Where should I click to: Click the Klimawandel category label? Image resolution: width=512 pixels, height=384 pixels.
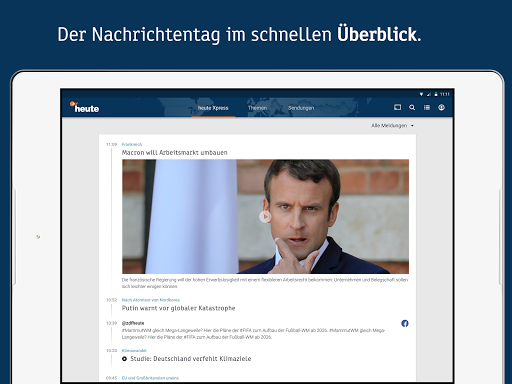coord(134,350)
